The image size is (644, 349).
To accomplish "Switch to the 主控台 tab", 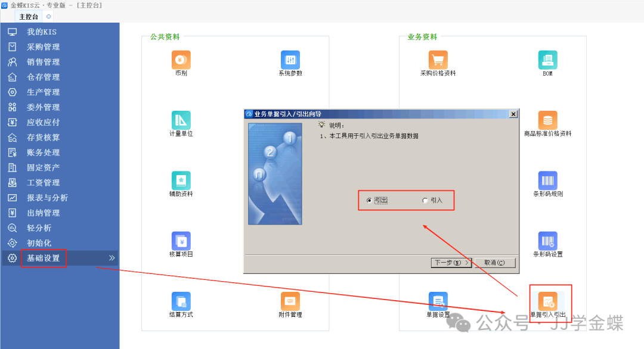I will (29, 17).
